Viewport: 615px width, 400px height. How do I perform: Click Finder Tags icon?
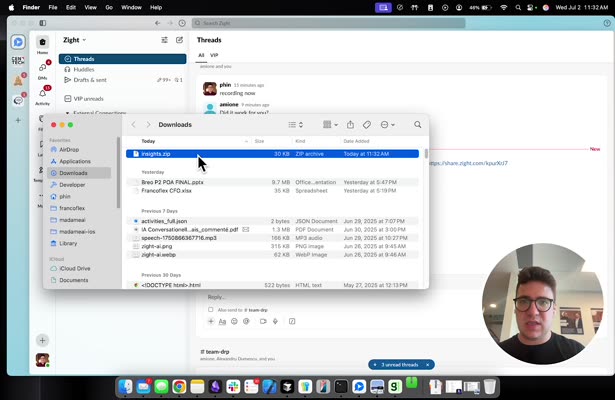tap(367, 125)
